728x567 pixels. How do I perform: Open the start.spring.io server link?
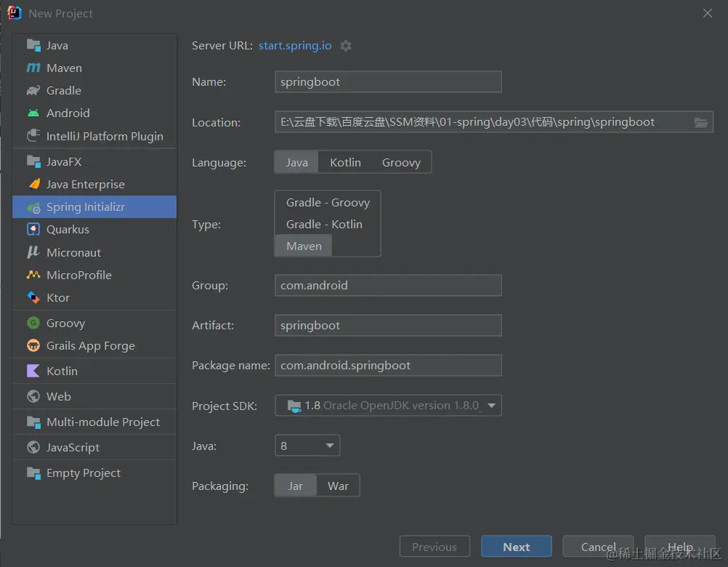(x=295, y=46)
